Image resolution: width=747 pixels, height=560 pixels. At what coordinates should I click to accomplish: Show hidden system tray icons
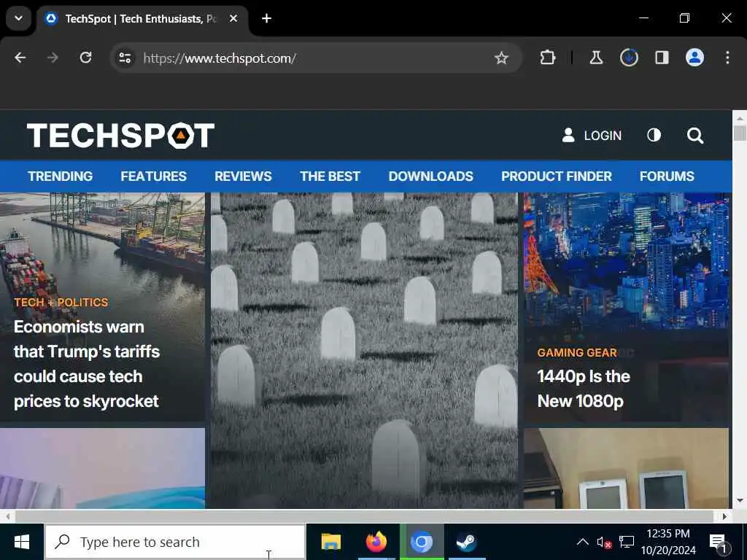[582, 542]
